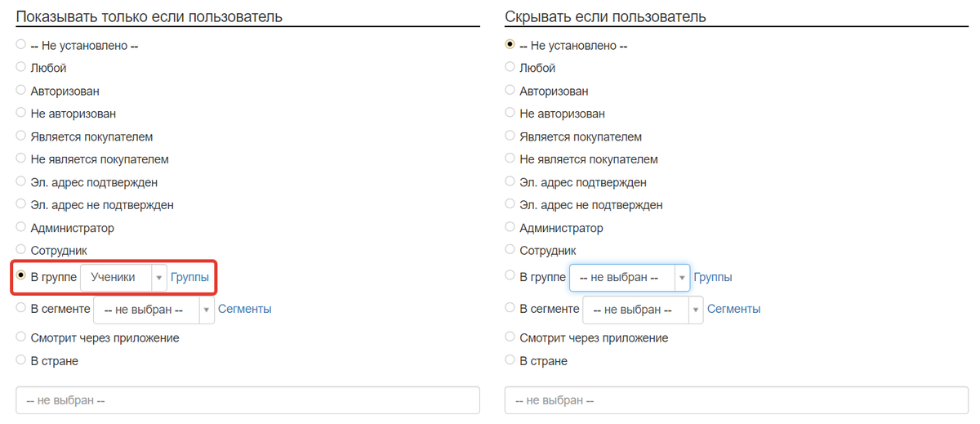
Task: Select 'Не авторизован' in the hide column
Action: [x=510, y=113]
